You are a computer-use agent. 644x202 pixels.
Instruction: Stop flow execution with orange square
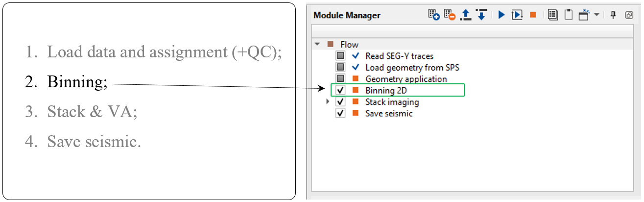point(533,15)
